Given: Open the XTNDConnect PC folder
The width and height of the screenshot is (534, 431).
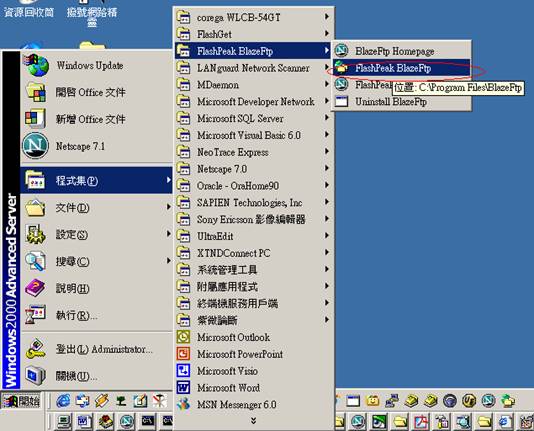Looking at the screenshot, I should (x=253, y=253).
